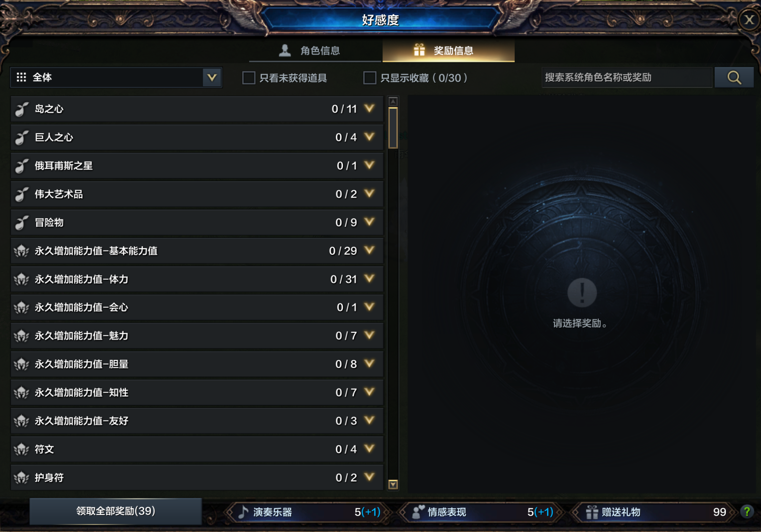The height and width of the screenshot is (532, 761).
Task: Click the reward list scrollbar thumb
Action: pyautogui.click(x=393, y=128)
